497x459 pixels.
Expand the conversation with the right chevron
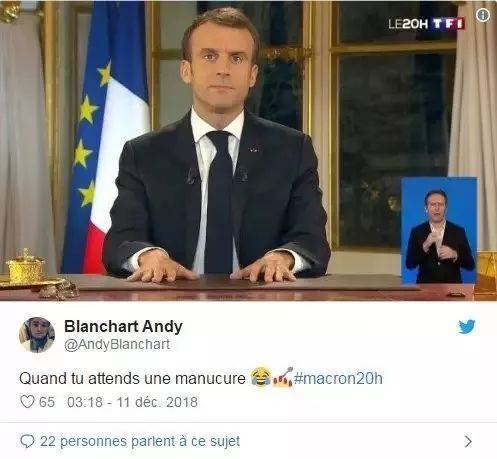[468, 442]
